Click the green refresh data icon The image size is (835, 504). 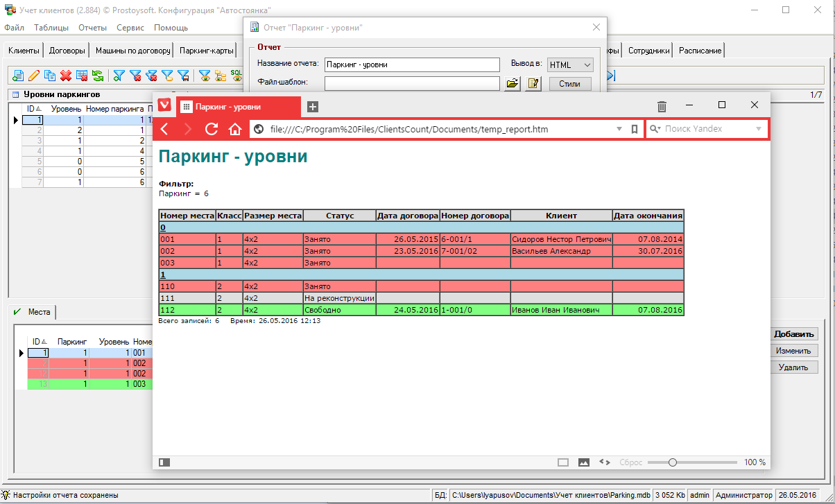(98, 76)
